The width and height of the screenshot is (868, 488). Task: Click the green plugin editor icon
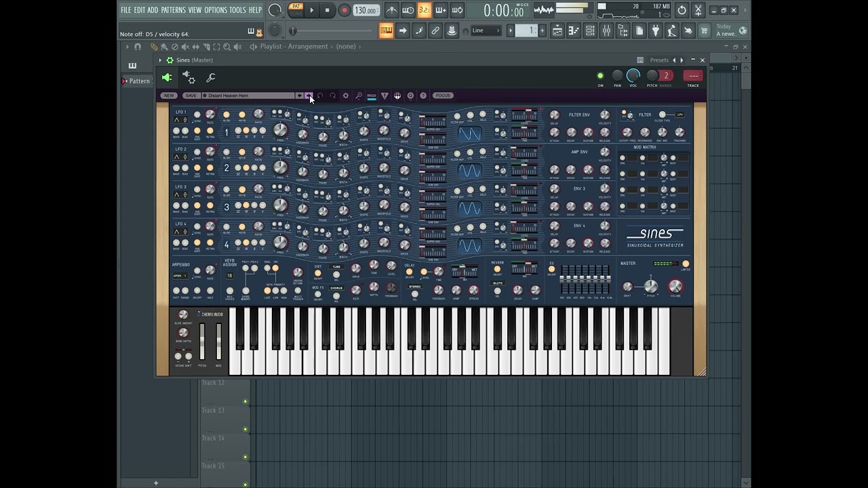click(x=167, y=78)
